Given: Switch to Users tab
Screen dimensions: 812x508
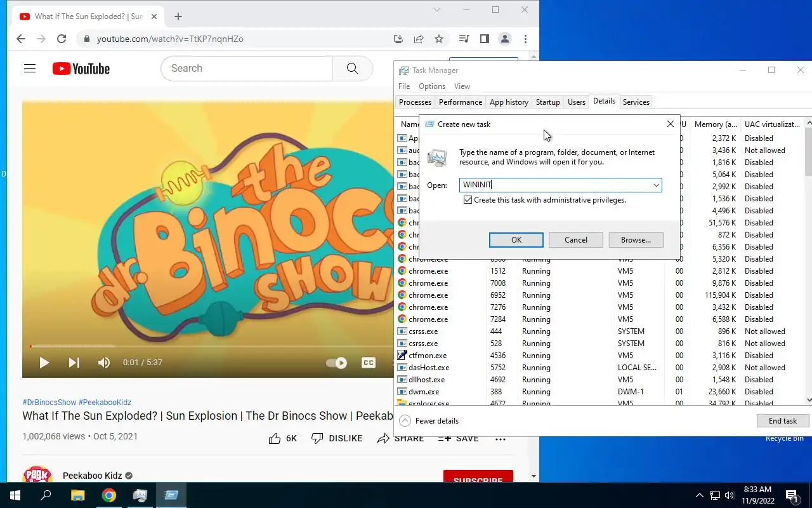Looking at the screenshot, I should pyautogui.click(x=577, y=102).
